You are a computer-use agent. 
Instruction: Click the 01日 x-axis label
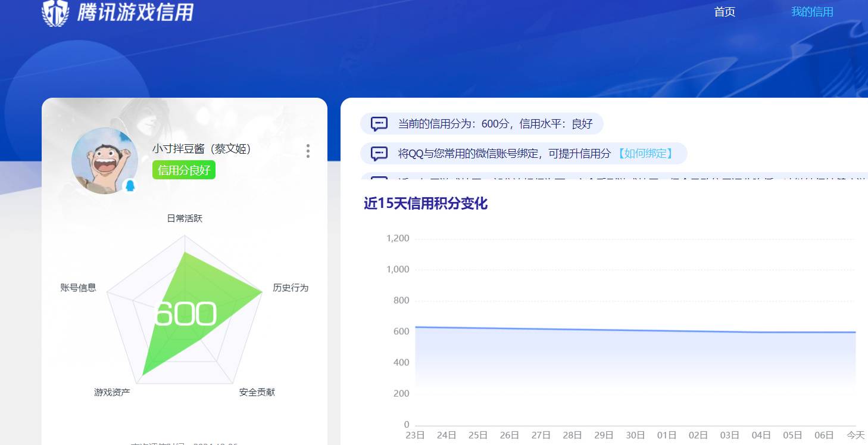667,435
